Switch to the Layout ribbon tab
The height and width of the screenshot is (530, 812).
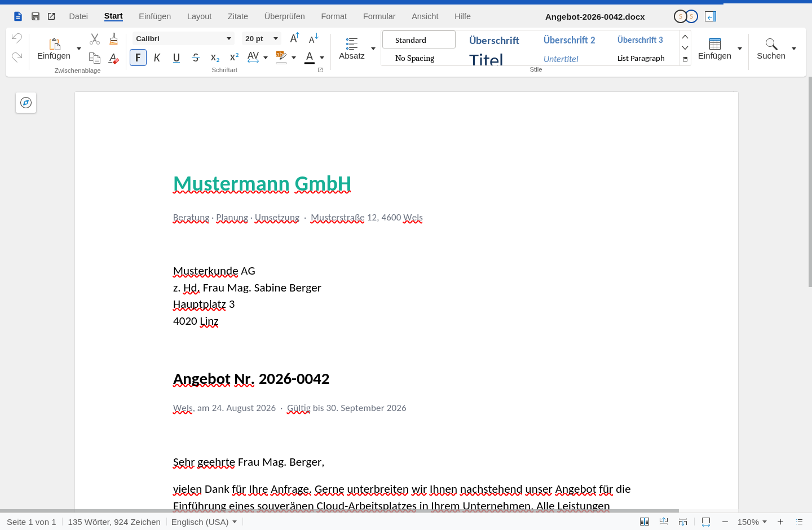point(200,16)
